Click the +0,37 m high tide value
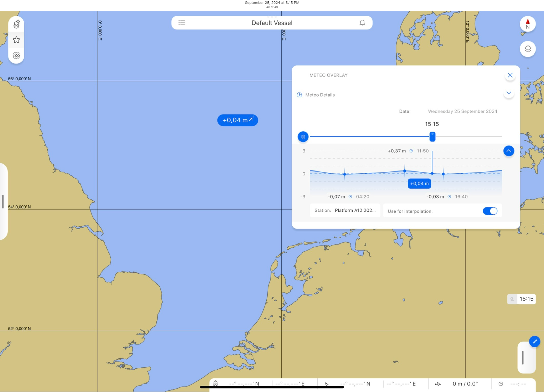 click(397, 151)
